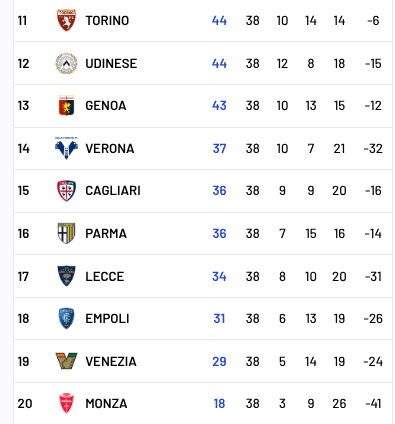This screenshot has width=395, height=424.
Task: Click the Verona club crest
Action: point(66,148)
